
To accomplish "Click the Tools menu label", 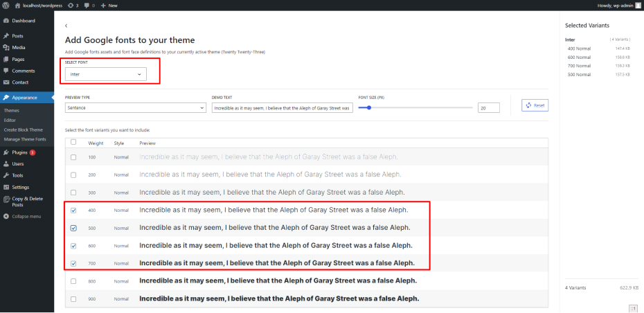I will [x=17, y=175].
